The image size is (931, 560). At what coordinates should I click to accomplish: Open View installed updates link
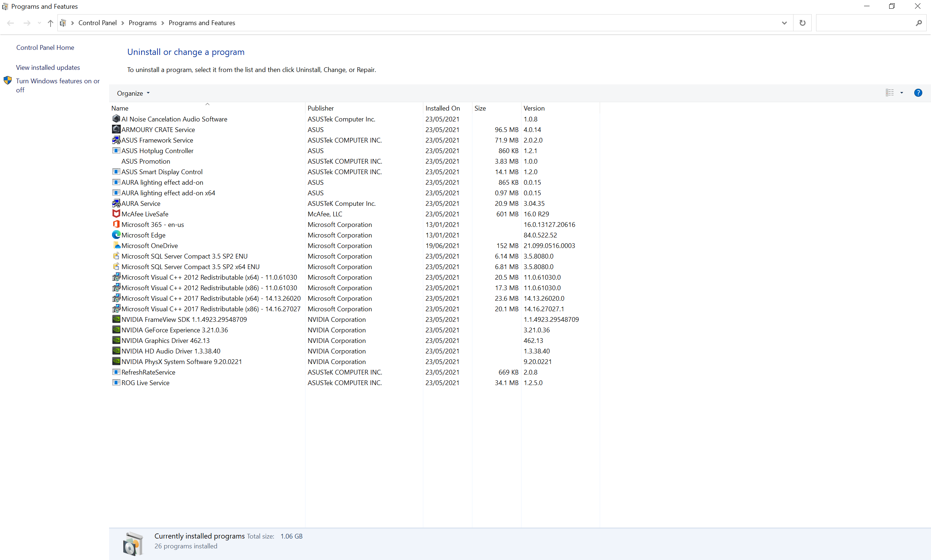coord(48,67)
